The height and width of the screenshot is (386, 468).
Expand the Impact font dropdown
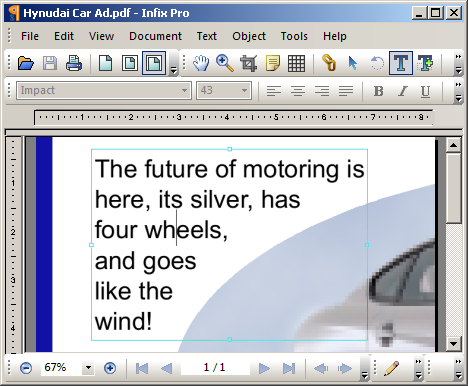click(184, 90)
